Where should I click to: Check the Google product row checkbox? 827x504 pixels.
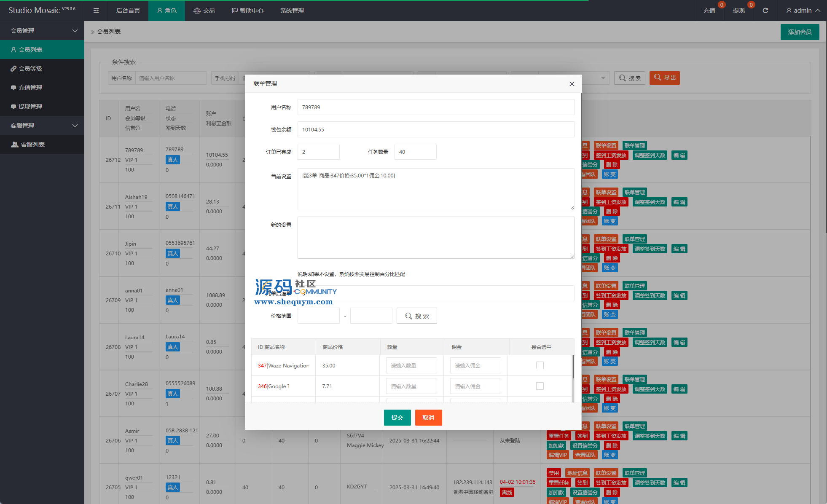(540, 386)
